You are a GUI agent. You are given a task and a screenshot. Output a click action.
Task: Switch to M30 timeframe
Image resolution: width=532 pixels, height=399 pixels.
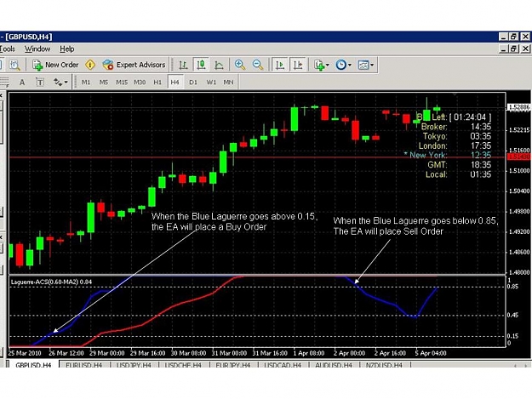(140, 82)
